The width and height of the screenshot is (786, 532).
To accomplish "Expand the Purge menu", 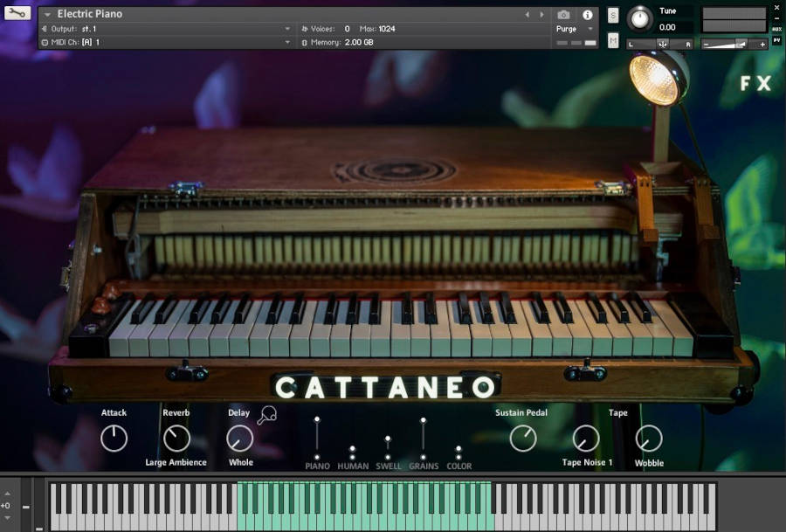I will click(x=572, y=28).
